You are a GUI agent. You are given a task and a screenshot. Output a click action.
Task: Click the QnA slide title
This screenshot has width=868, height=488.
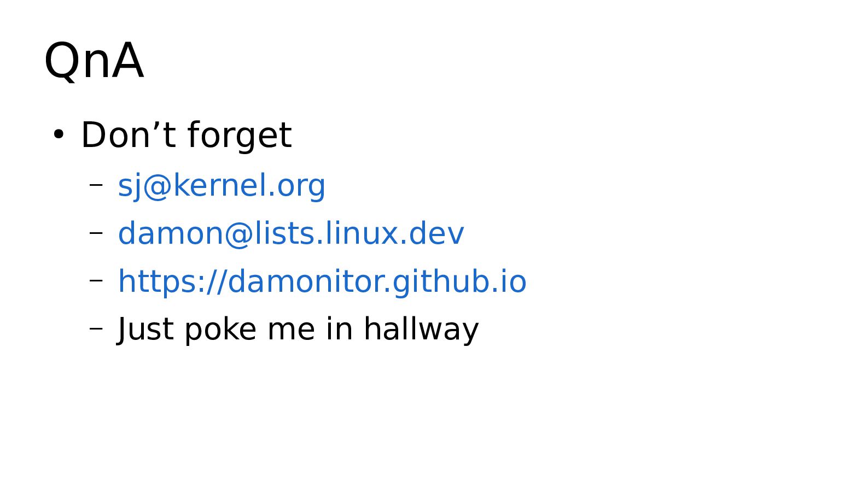(x=94, y=61)
